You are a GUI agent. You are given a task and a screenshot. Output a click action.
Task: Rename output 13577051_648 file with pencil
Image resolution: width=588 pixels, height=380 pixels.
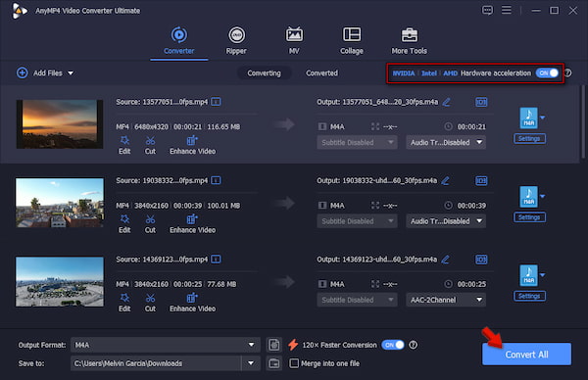click(x=446, y=102)
